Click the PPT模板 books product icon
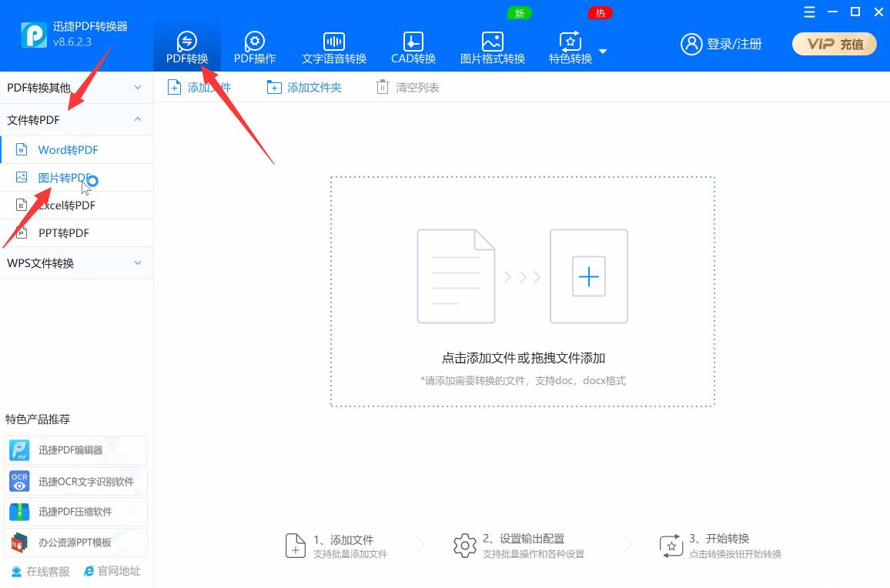 19,543
